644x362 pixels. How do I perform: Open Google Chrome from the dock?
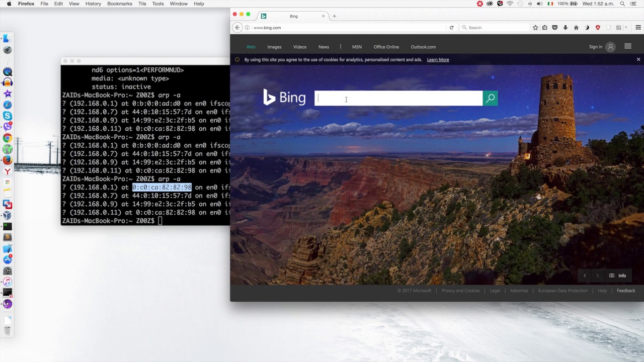[x=7, y=138]
